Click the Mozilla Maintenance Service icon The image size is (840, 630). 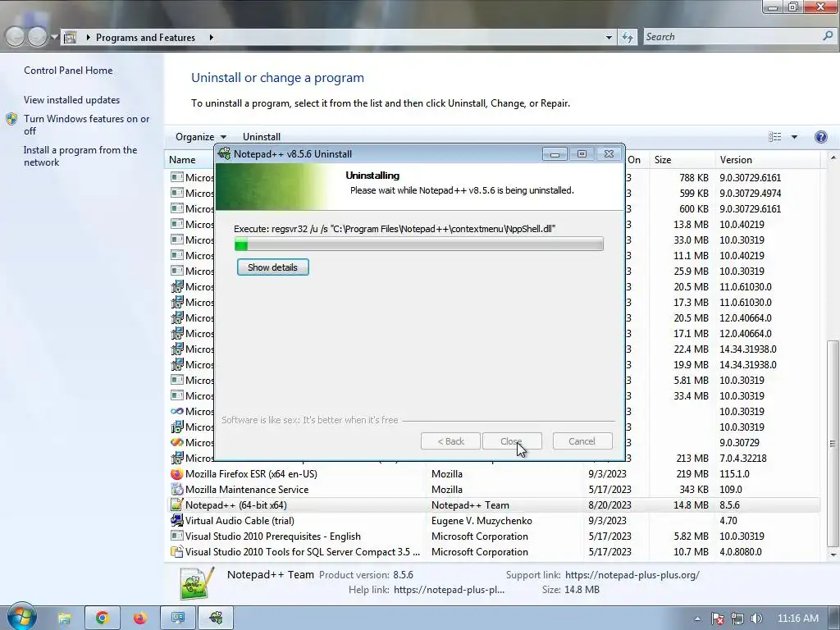tap(177, 490)
